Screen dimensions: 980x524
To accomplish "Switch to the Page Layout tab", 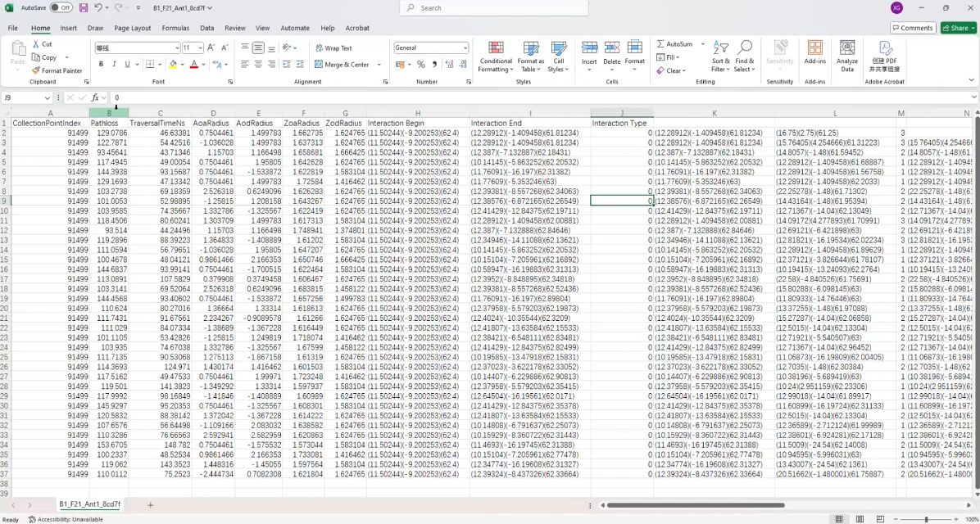I will [x=133, y=28].
